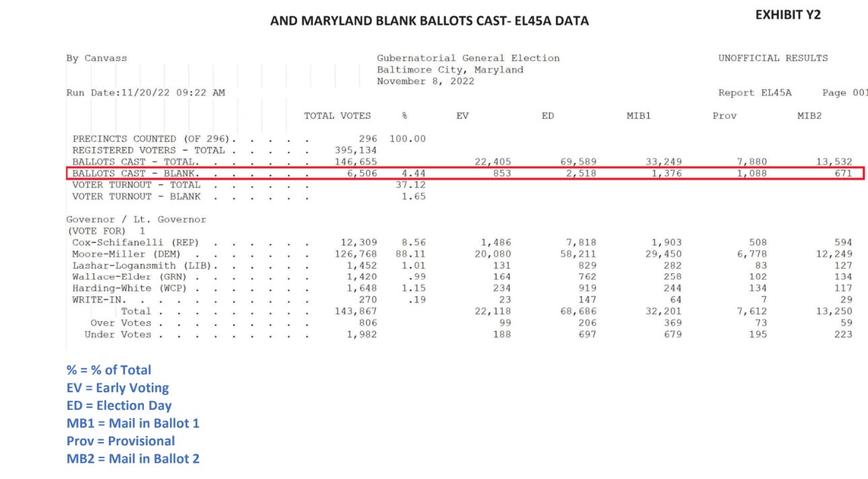Click the 'EV' column header
Image resolution: width=868 pixels, height=479 pixels.
click(x=462, y=116)
